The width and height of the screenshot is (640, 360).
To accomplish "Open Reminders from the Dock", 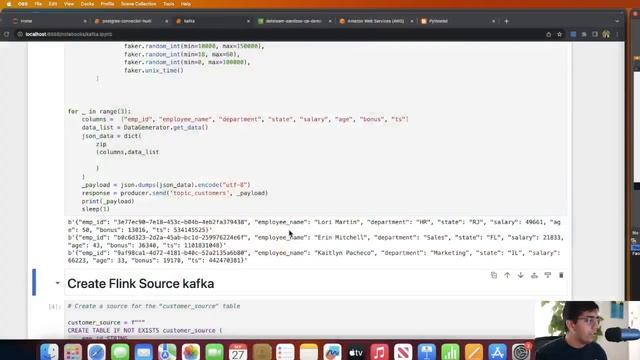I will click(x=285, y=352).
